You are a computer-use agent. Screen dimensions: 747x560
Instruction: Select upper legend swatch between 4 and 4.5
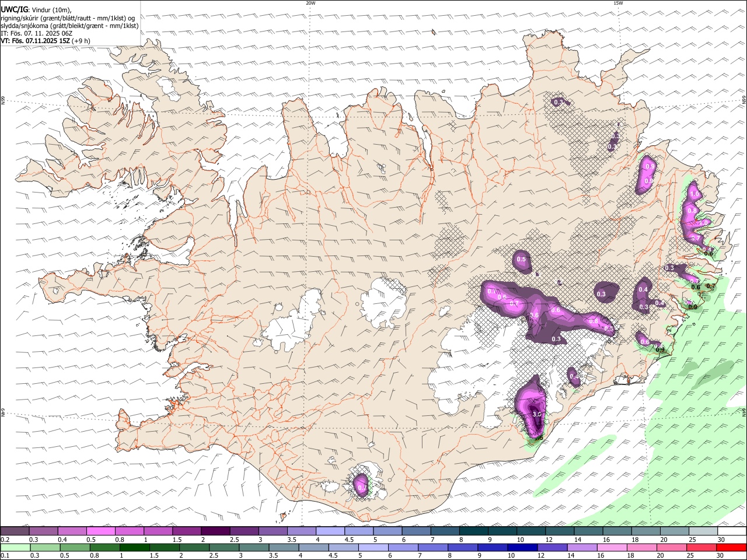[330, 531]
